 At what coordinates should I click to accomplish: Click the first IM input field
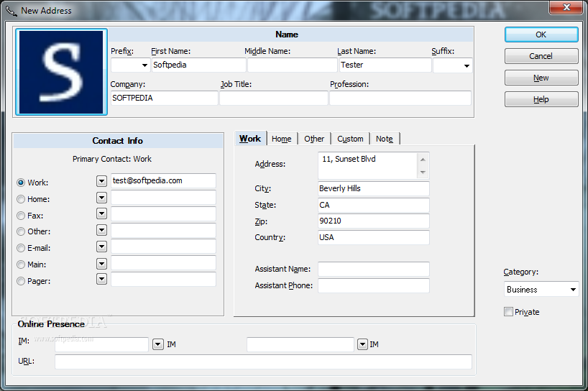click(101, 344)
